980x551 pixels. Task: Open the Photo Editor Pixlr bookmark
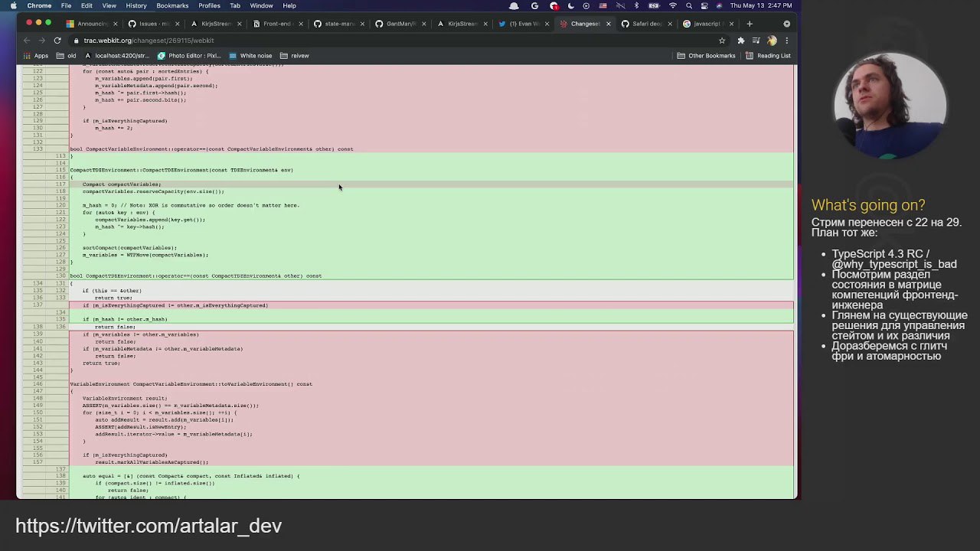coord(189,56)
